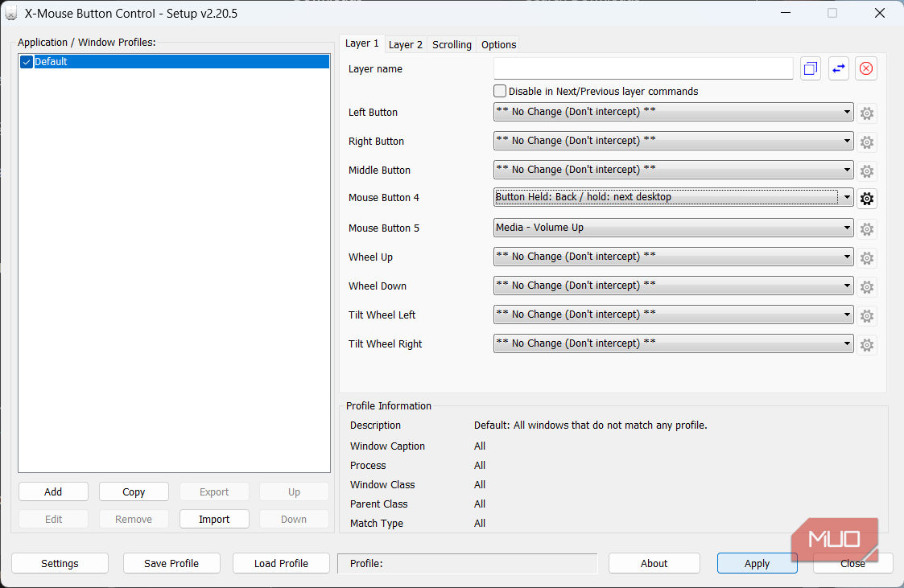Open the About dialog
This screenshot has width=904, height=588.
coord(654,563)
